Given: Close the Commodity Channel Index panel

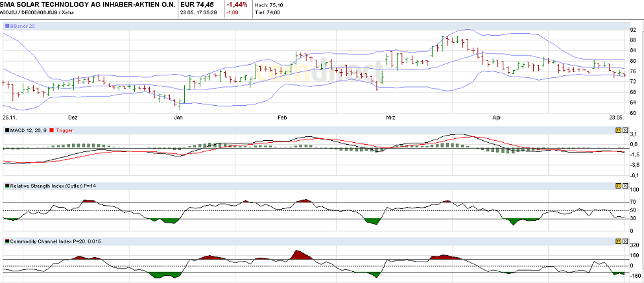Looking at the screenshot, I should click(625, 241).
